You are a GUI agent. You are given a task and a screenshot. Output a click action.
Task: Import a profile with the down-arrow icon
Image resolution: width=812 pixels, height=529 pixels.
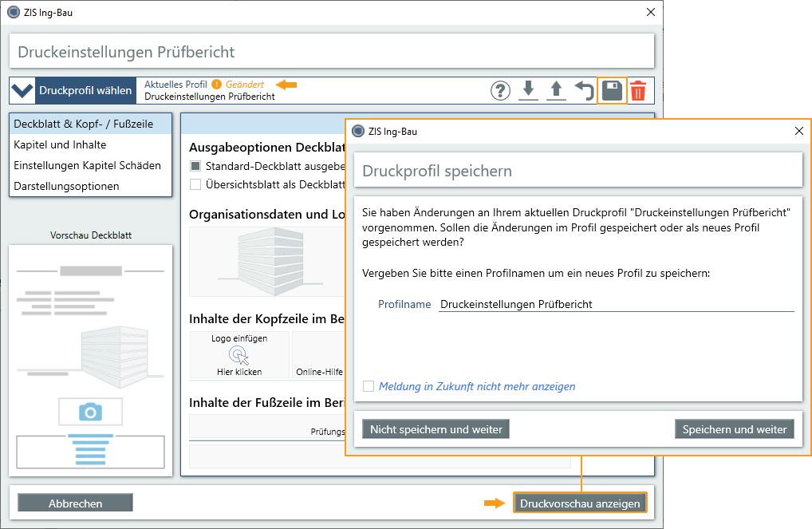point(528,90)
